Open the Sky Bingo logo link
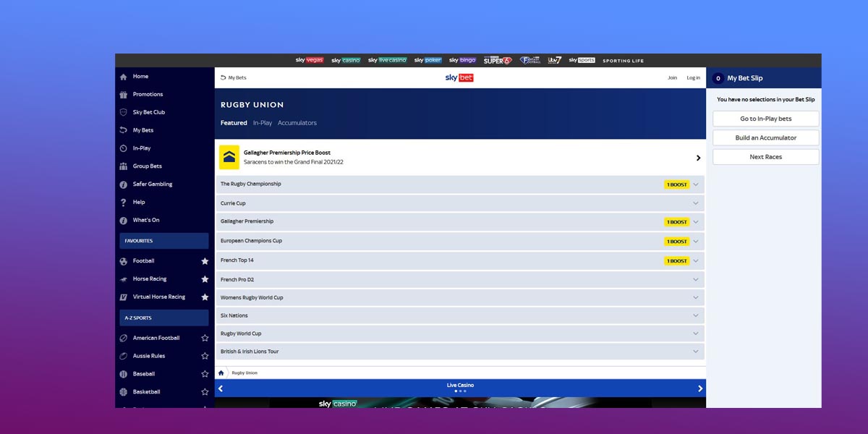The image size is (868, 434). coord(463,61)
